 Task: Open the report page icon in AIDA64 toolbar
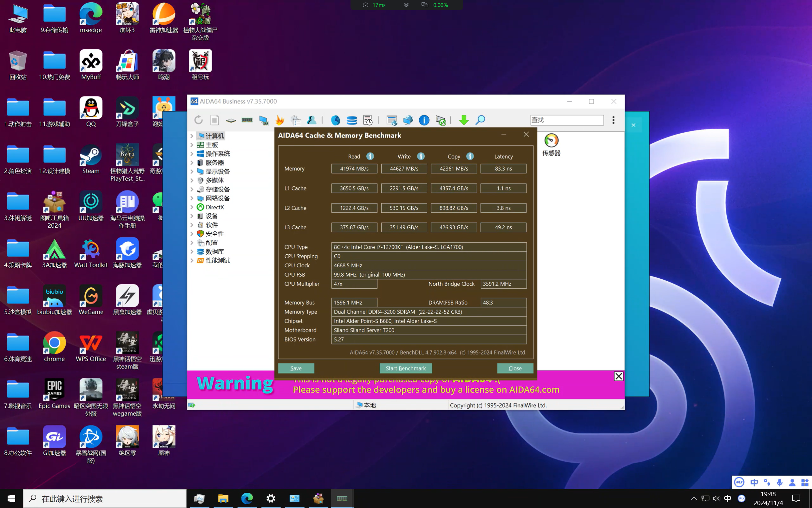pos(214,120)
